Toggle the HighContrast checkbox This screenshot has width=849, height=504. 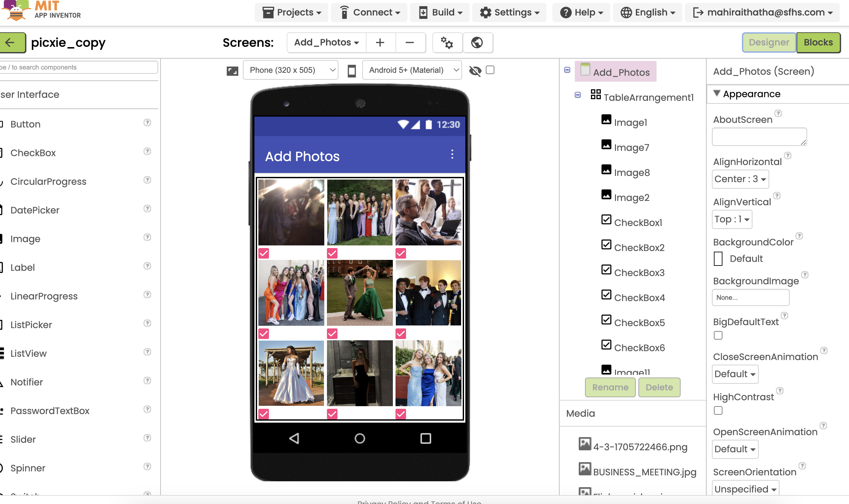(x=718, y=410)
